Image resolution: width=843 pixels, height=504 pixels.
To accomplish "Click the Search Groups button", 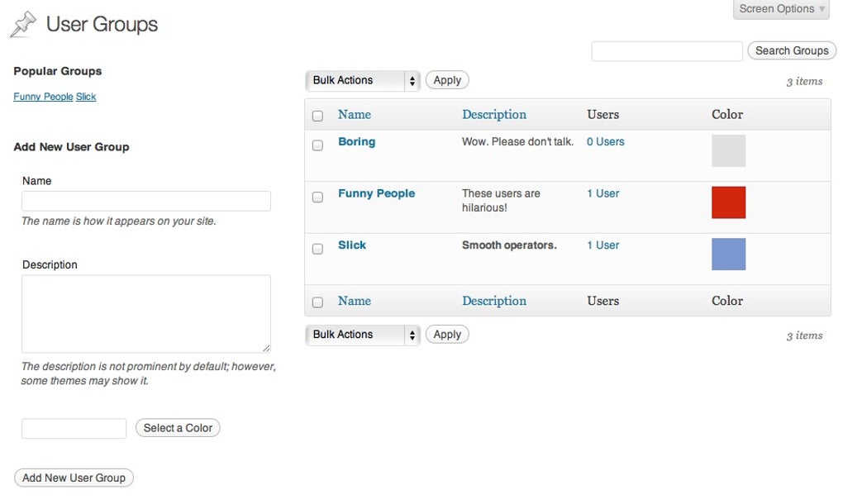I will pos(790,50).
